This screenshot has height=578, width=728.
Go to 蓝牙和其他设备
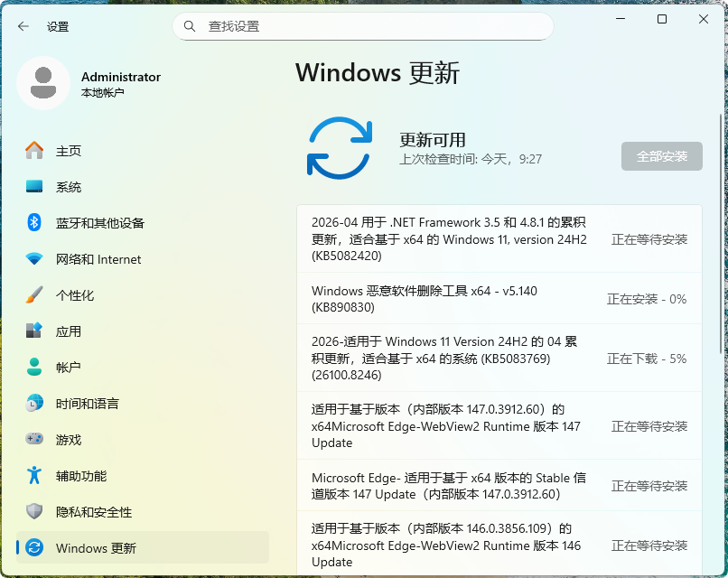click(x=143, y=222)
